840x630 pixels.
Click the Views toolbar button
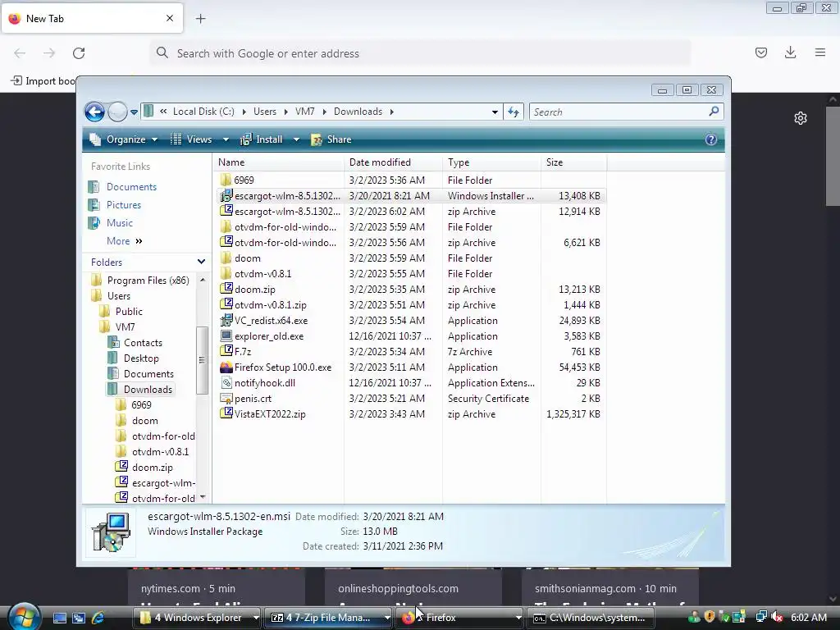[x=192, y=139]
